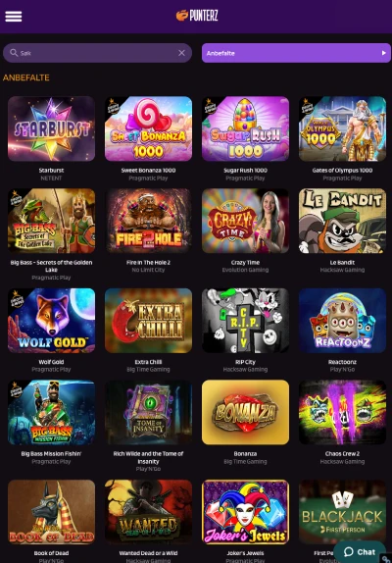The image size is (392, 563).
Task: Open the Le Bandit game
Action: (342, 221)
